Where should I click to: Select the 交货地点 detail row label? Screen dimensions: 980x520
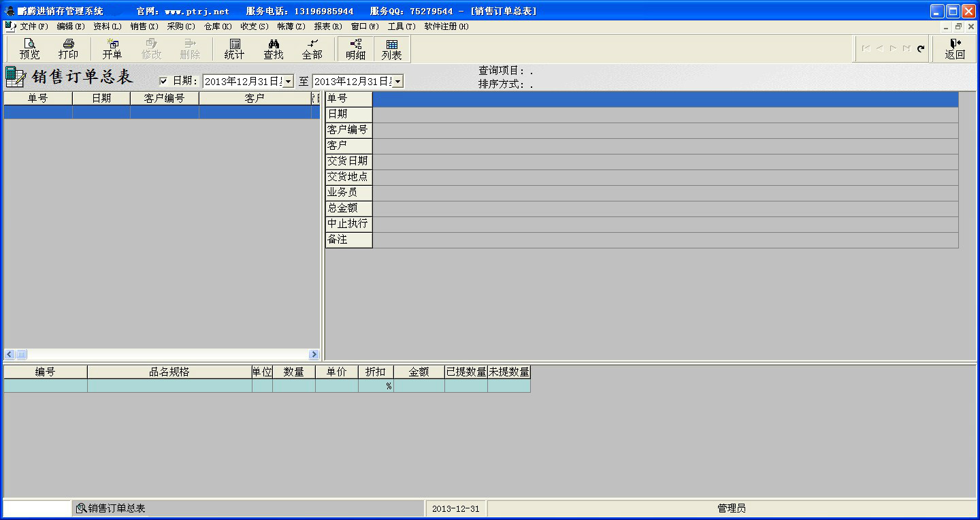[x=348, y=177]
